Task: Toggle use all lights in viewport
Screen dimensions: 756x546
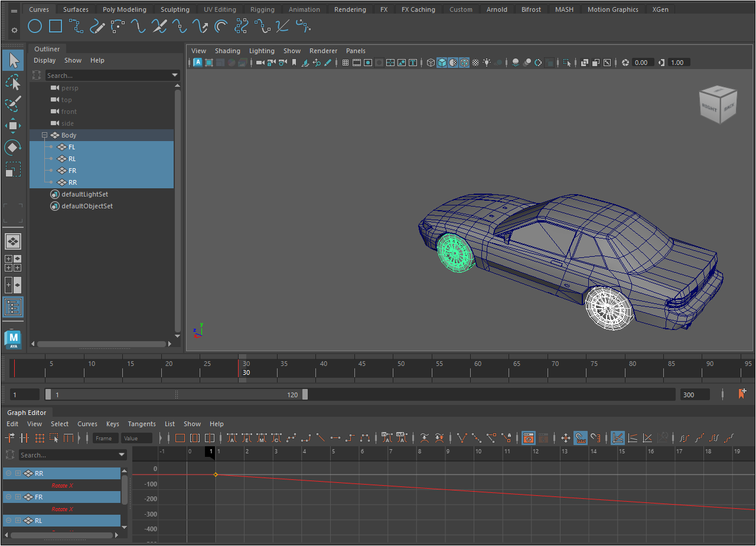Action: coord(487,63)
